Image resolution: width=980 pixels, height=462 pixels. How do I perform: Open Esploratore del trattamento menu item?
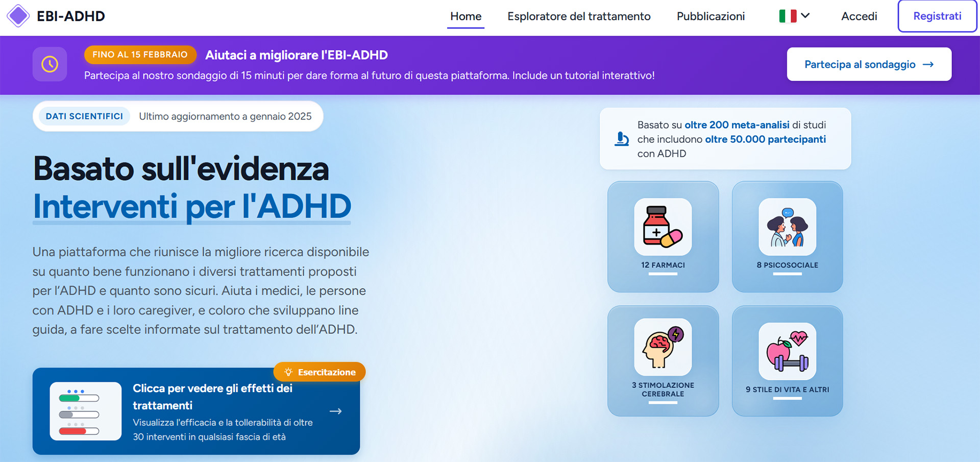[x=579, y=16]
